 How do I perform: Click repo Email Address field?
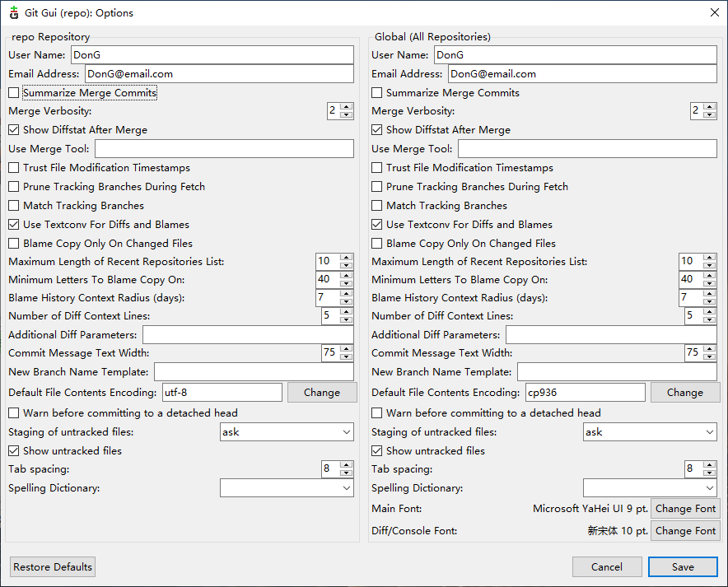219,74
